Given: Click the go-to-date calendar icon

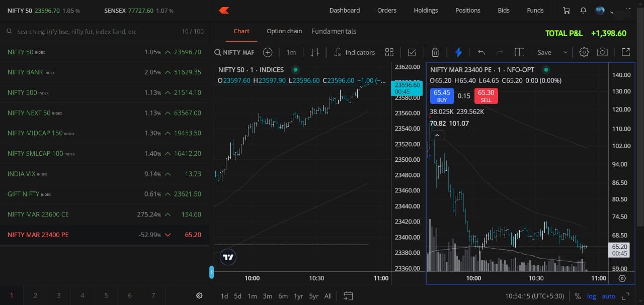Looking at the screenshot, I should click(x=348, y=296).
